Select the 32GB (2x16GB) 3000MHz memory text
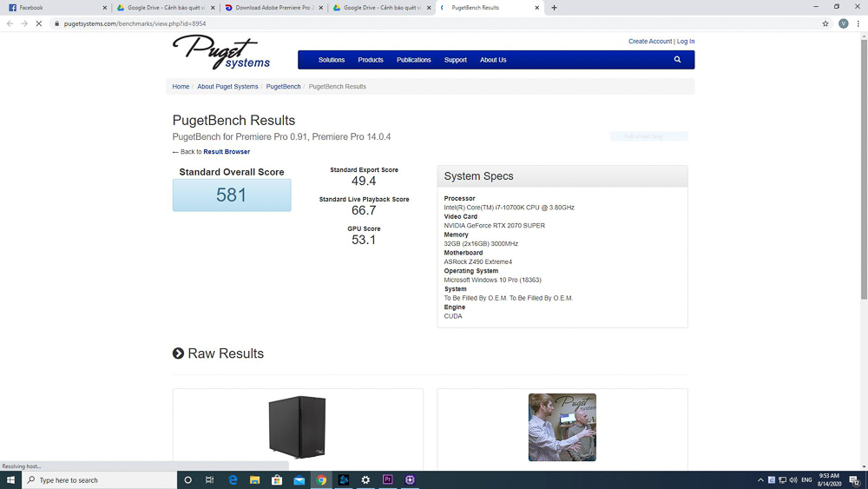This screenshot has width=868, height=489. [481, 244]
